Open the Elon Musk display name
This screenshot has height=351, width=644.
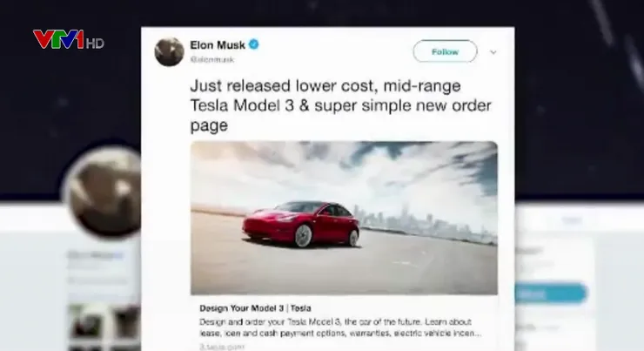218,44
